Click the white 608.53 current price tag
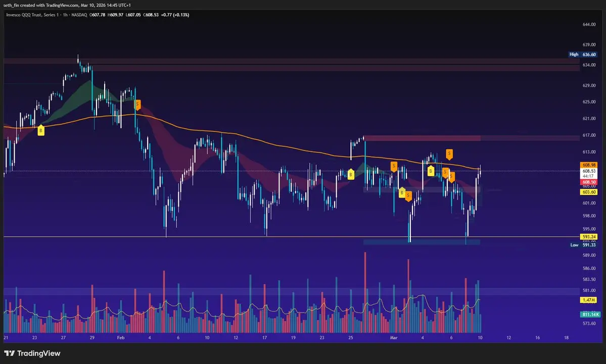 pos(589,171)
